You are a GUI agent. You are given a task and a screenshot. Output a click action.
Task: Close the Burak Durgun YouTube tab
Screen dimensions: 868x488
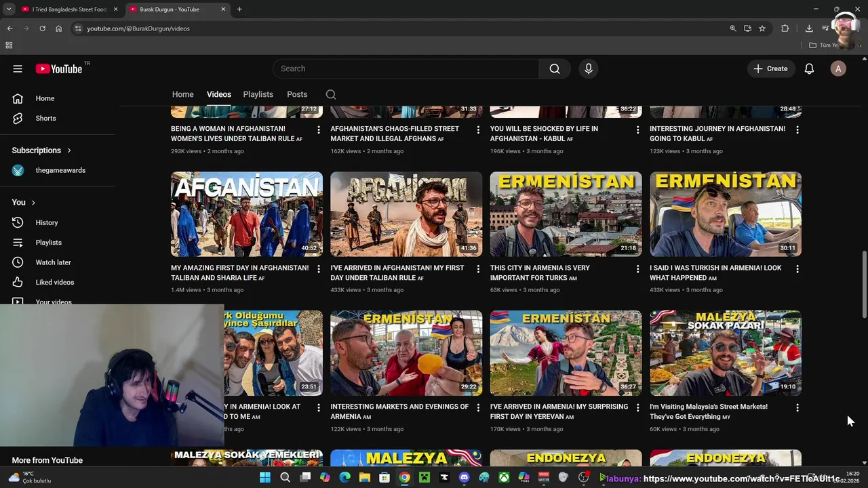(x=223, y=9)
